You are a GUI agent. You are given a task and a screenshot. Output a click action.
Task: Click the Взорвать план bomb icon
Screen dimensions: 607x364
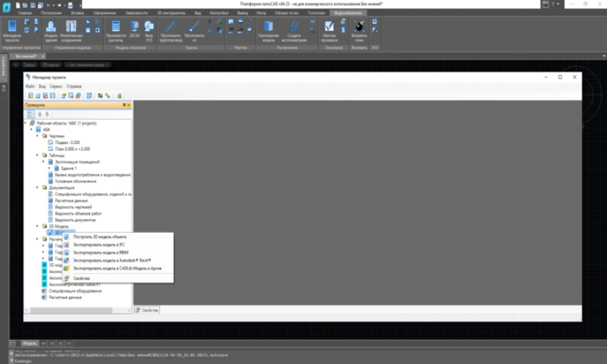coord(359,30)
